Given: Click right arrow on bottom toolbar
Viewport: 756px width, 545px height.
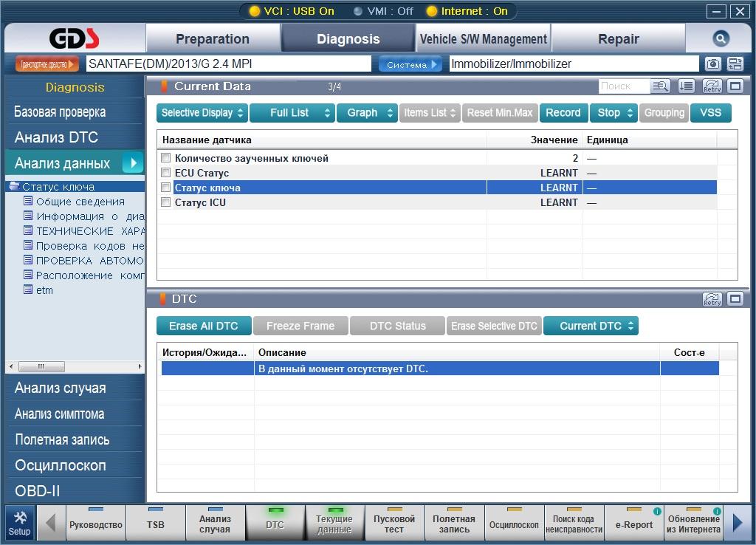Looking at the screenshot, I should point(738,523).
